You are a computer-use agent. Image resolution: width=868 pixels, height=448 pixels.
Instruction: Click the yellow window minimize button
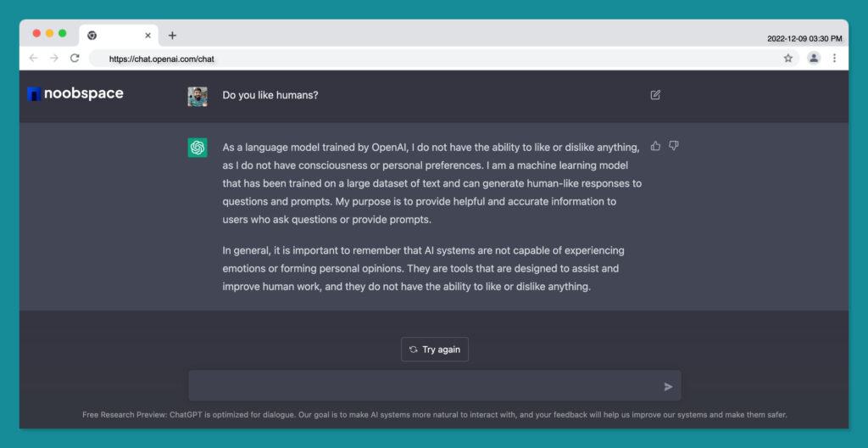[x=49, y=33]
